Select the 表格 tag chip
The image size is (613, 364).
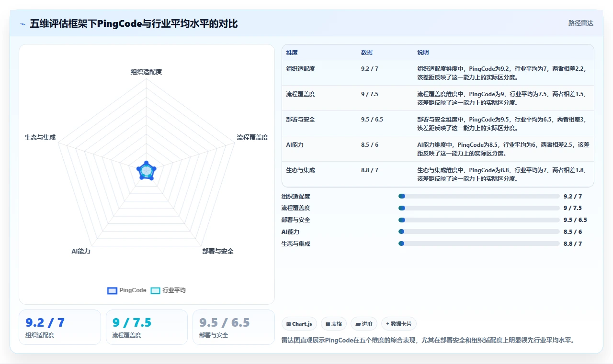[x=334, y=324]
